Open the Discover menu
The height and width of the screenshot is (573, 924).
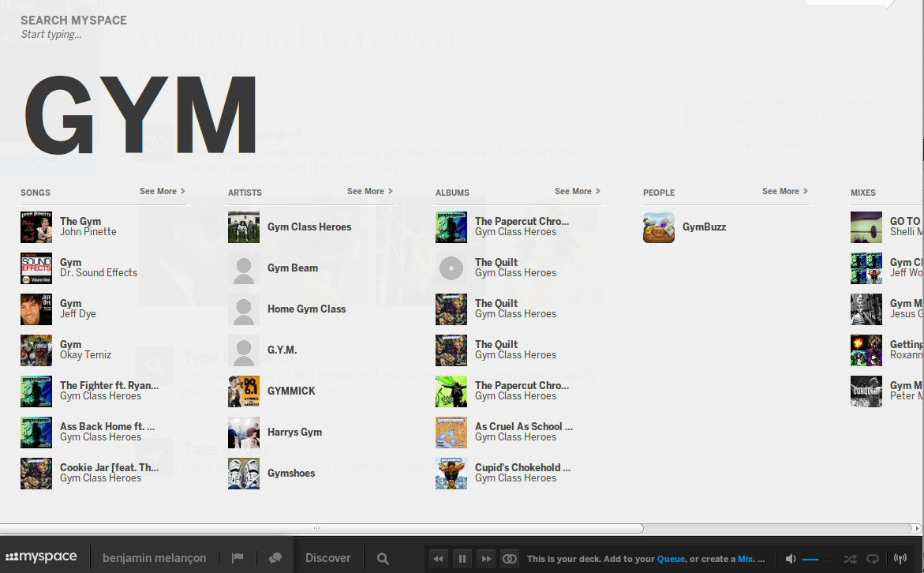(x=327, y=558)
